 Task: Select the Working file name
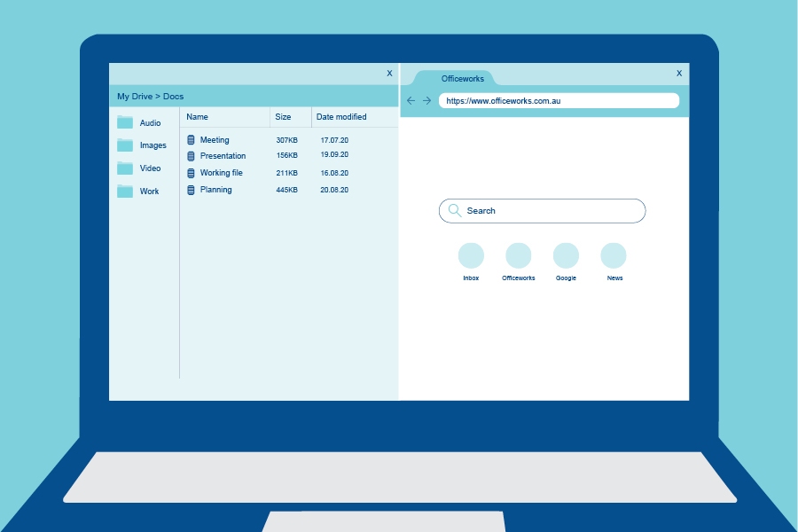click(222, 173)
